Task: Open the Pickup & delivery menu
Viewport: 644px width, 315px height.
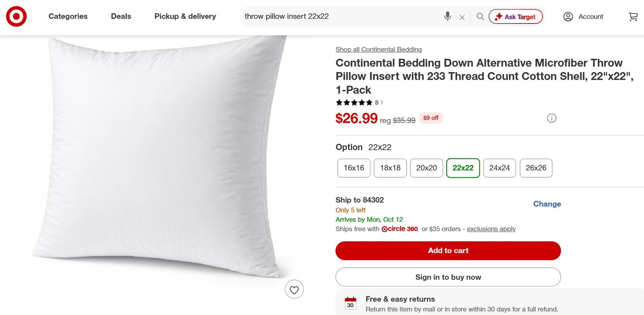Action: pos(185,16)
